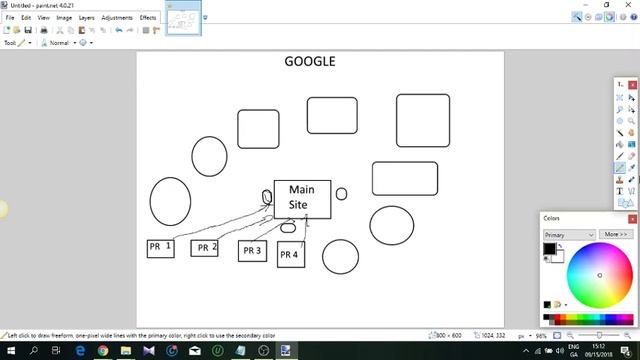Open the antialiasing mode dropdown arrow
The width and height of the screenshot is (640, 360).
(x=91, y=43)
